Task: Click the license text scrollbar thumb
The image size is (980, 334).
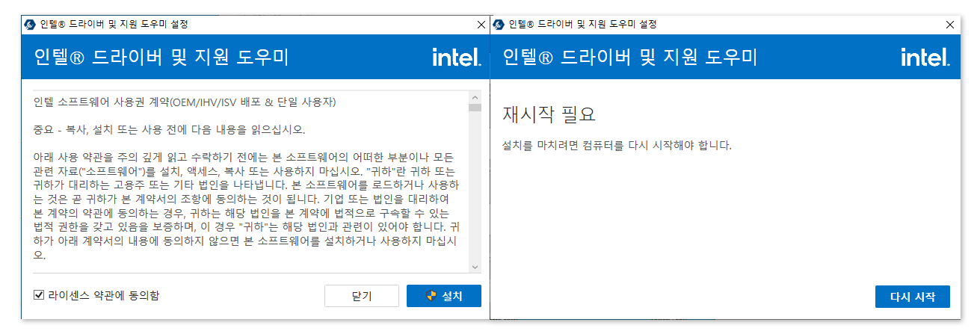Action: (x=475, y=108)
